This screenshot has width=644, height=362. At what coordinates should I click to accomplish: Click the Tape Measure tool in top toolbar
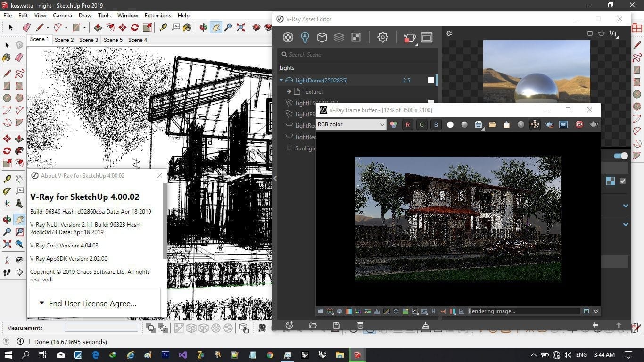[164, 27]
